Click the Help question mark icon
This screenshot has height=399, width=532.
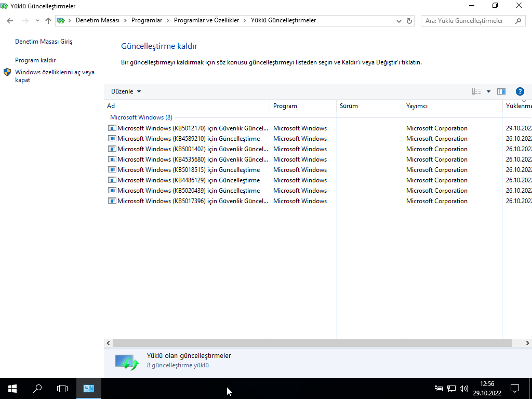pyautogui.click(x=520, y=91)
